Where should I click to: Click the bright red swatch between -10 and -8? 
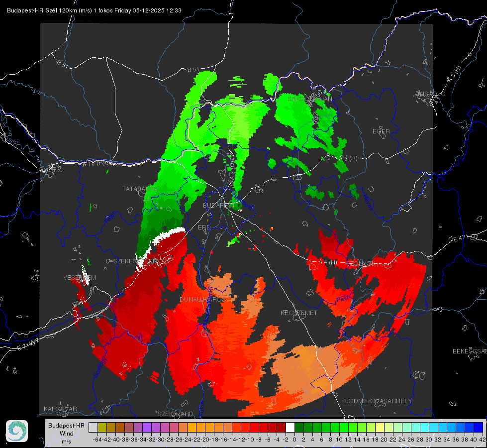[x=254, y=427]
